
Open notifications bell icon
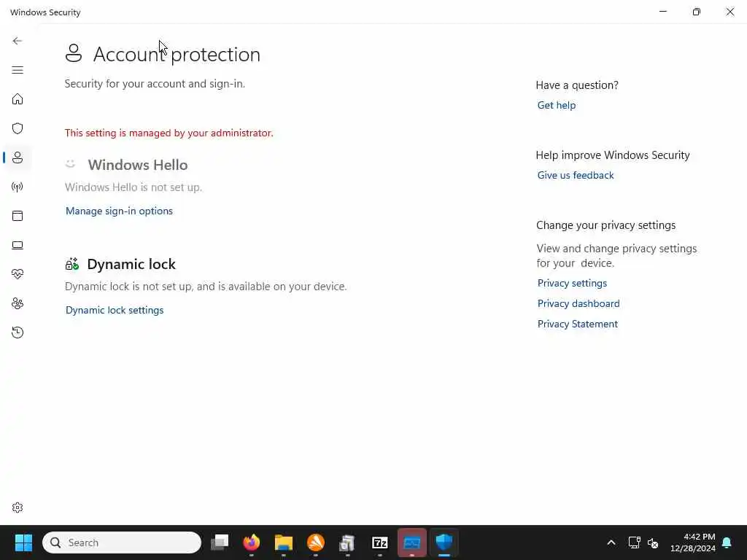(x=727, y=542)
